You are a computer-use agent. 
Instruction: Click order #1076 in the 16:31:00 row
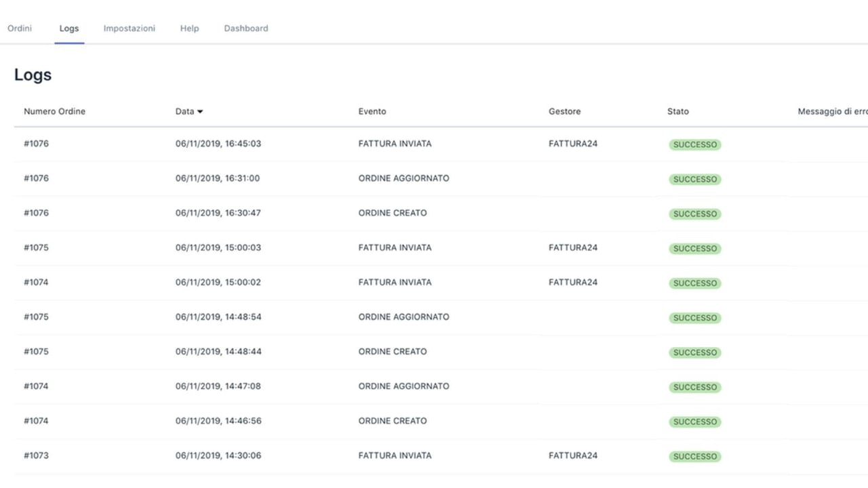pyautogui.click(x=37, y=178)
